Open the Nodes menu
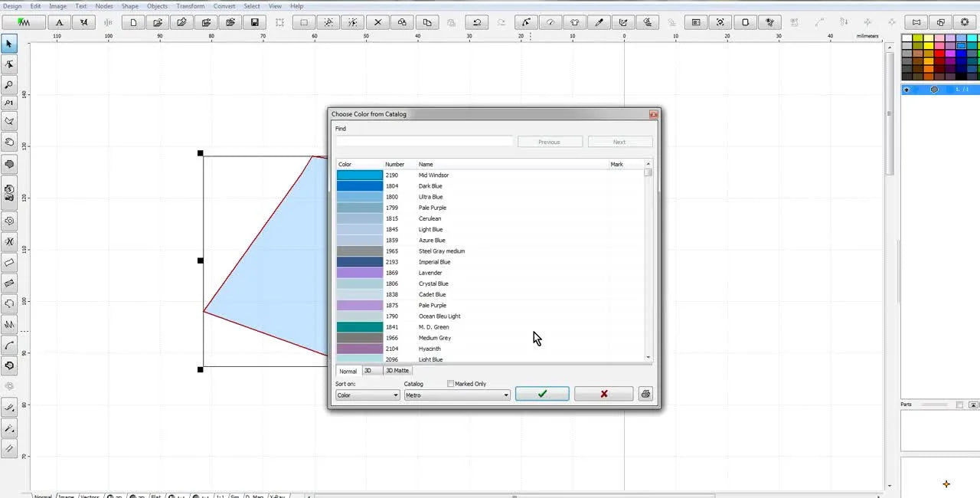The image size is (980, 498). click(x=104, y=6)
